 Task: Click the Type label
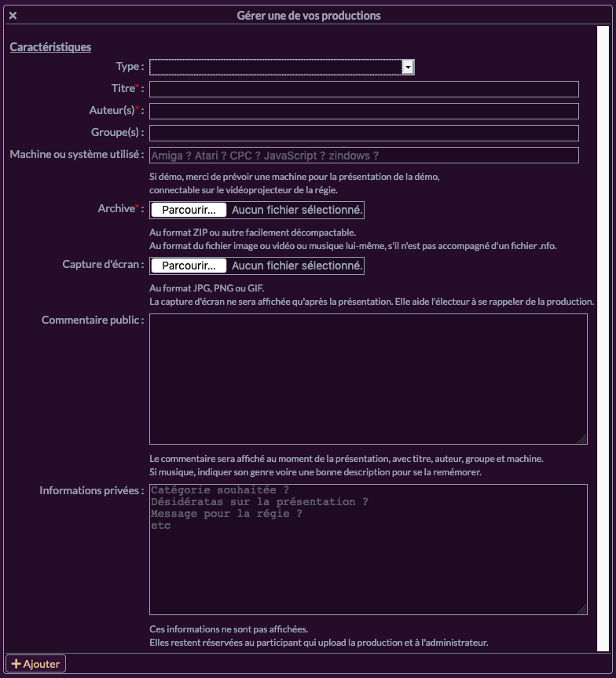pos(130,66)
